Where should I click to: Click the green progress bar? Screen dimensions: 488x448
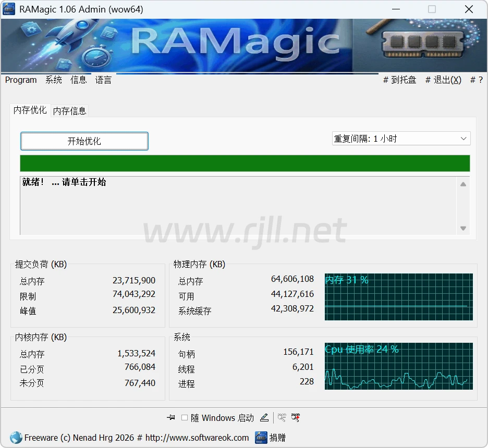[x=245, y=163]
